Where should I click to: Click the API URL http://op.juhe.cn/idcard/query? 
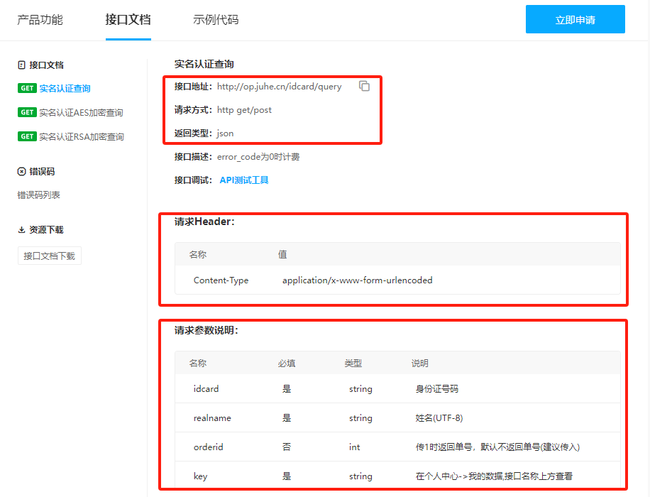pyautogui.click(x=279, y=86)
